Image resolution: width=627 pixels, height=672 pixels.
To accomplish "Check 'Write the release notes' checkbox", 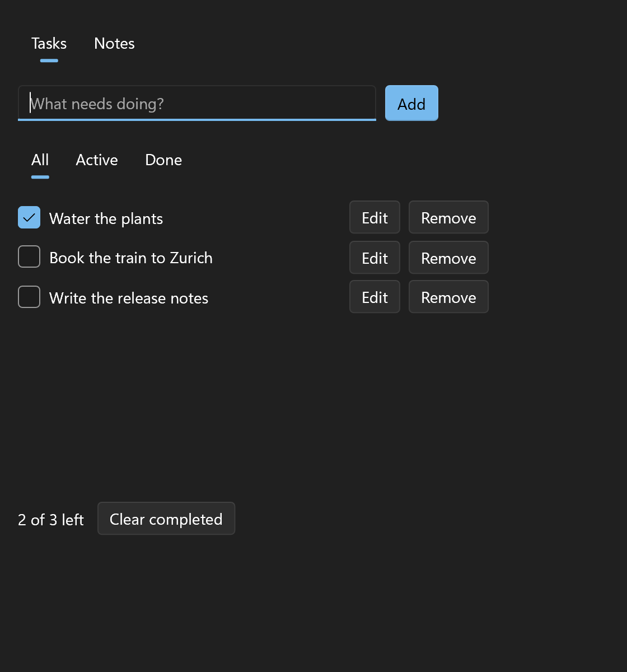I will [x=29, y=297].
